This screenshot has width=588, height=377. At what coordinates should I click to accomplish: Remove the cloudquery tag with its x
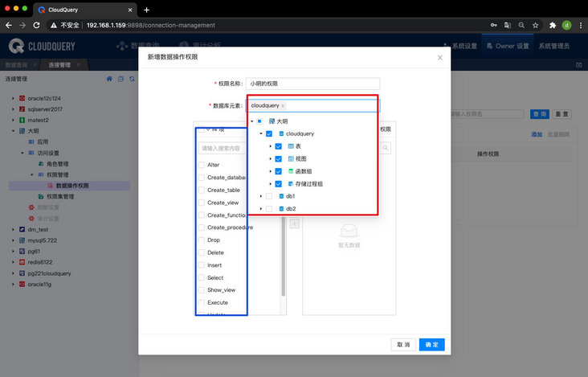[x=283, y=106]
